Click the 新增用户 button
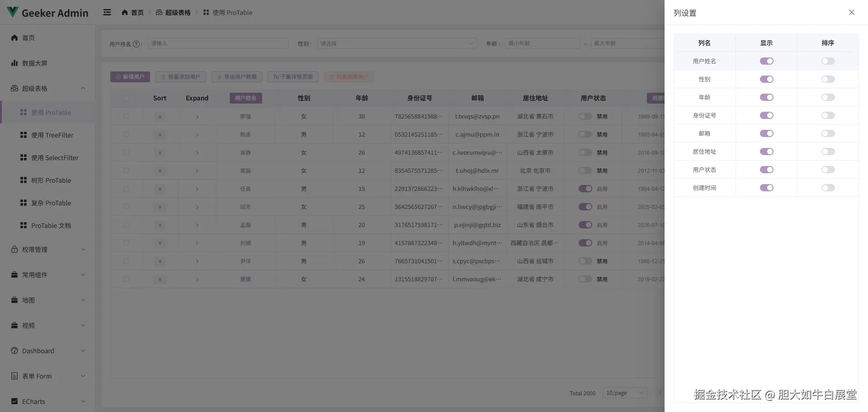Viewport: 868px width, 412px height. pos(130,77)
